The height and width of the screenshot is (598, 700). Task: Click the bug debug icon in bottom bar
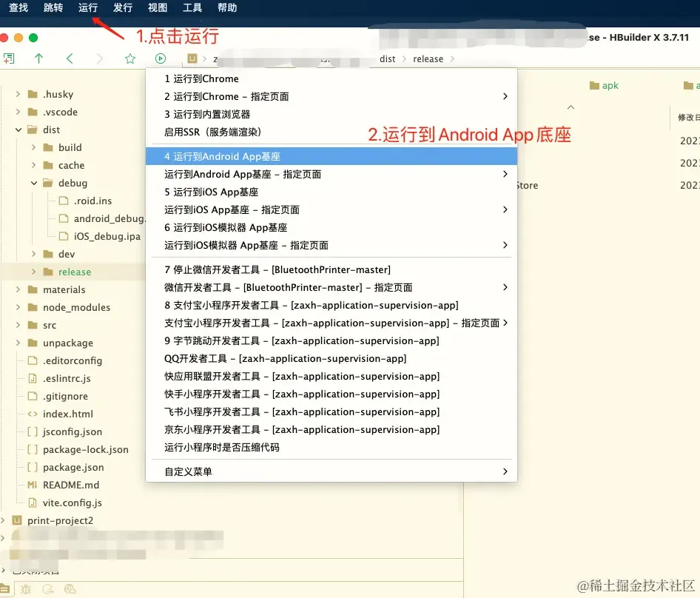point(26,589)
